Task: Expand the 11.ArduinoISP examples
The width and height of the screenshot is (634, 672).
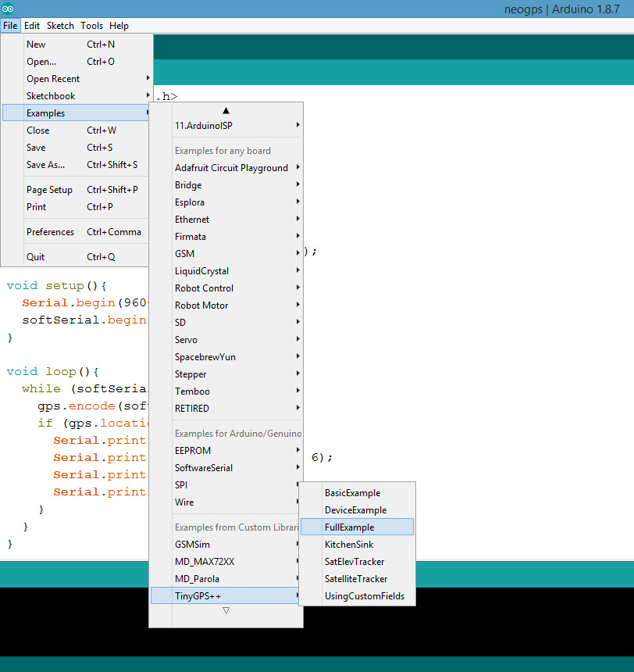Action: coord(226,126)
